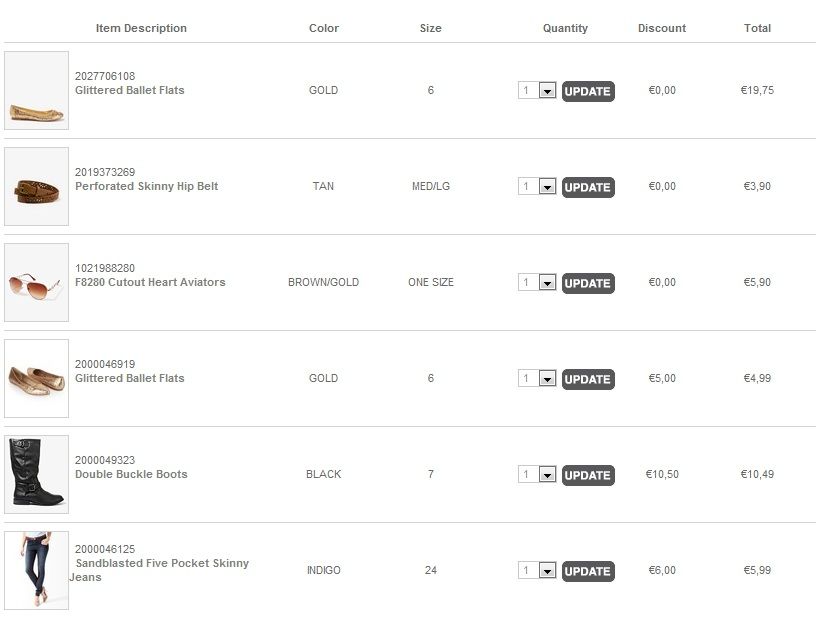816x617 pixels.
Task: Open the Sandblasted Five Pocket Skinny Jeans link
Action: tap(159, 570)
